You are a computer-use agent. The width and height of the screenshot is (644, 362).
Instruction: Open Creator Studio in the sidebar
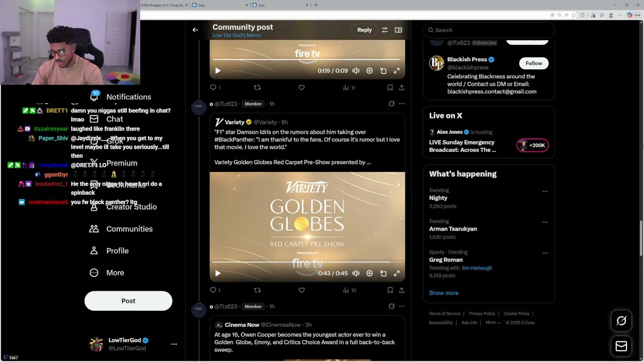123,207
